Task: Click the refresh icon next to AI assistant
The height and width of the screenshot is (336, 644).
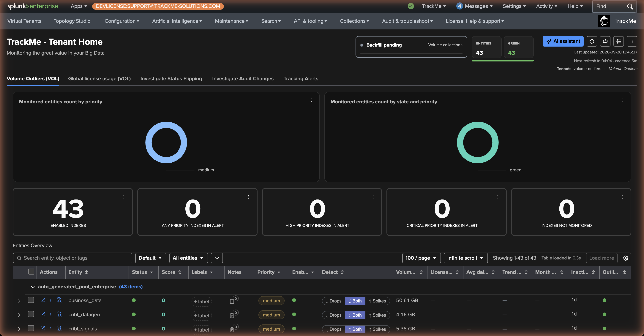Action: tap(592, 42)
